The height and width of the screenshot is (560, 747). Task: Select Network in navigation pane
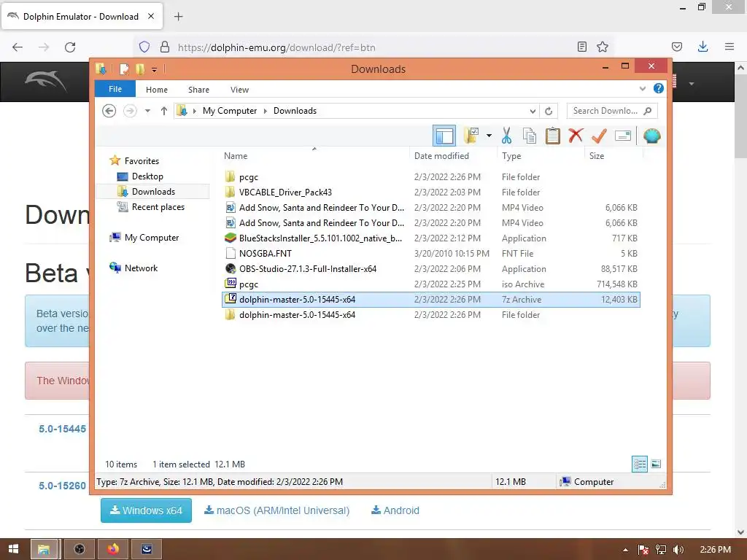point(141,268)
